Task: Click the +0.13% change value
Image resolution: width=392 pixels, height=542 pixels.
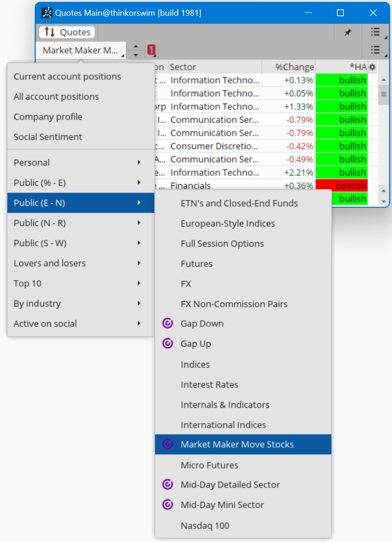Action: [x=299, y=80]
